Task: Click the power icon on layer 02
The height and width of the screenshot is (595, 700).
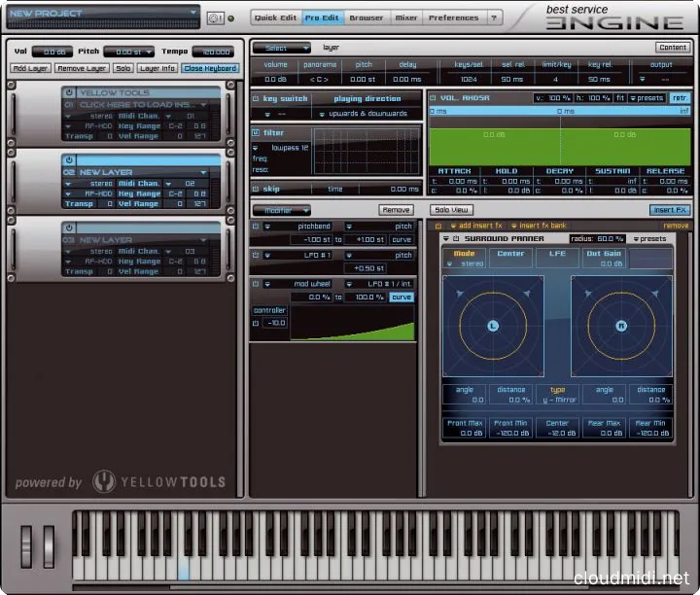Action: click(x=69, y=159)
